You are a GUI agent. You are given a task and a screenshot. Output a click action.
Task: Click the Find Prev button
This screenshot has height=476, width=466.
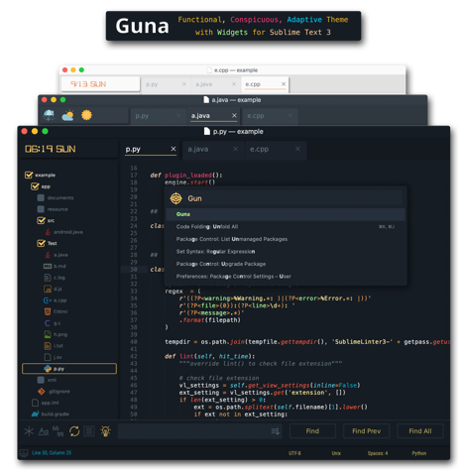point(367,431)
